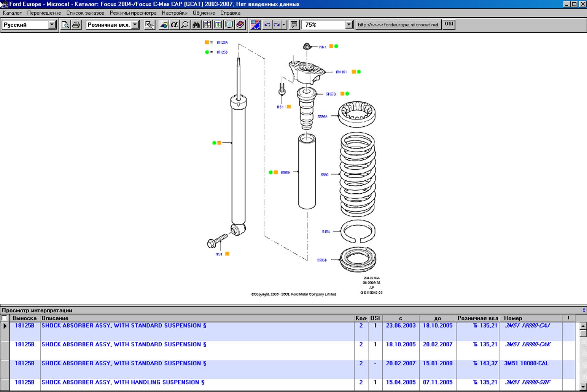Click the fordeurope.microcat.net link
Viewport: 587px width, 392px height.
tap(398, 25)
